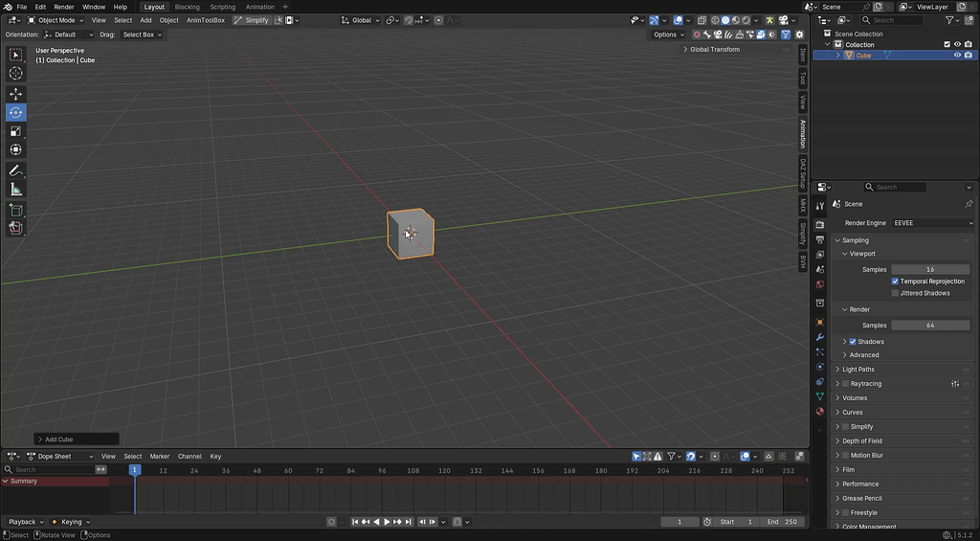
Task: Click the End frame field showing 250
Action: 782,522
